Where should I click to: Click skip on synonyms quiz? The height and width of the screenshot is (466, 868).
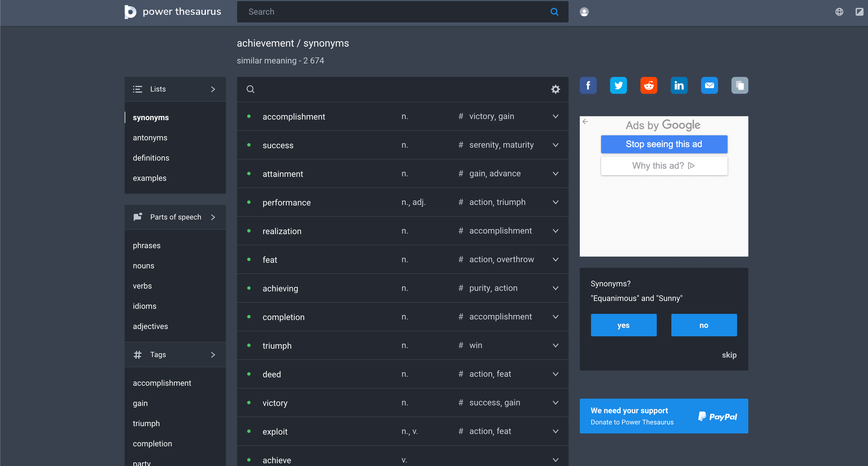pyautogui.click(x=729, y=355)
